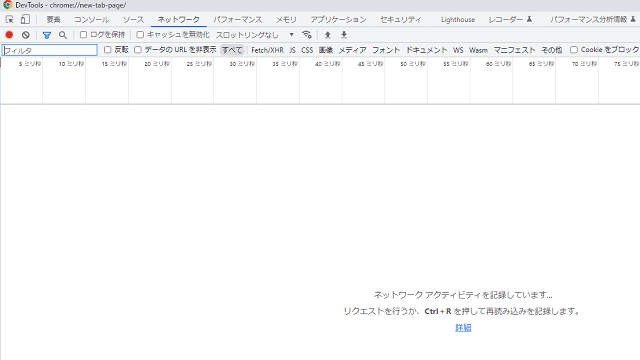
Task: Filter requests by 画像 type
Action: (x=326, y=50)
